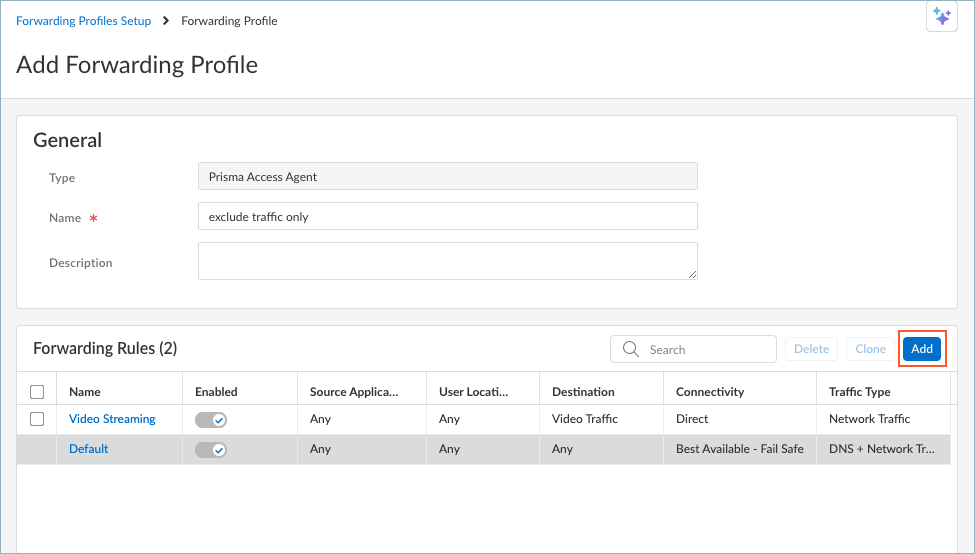Screen dimensions: 975x554
Task: Check the Video Streaming row checkbox
Action: (x=37, y=419)
